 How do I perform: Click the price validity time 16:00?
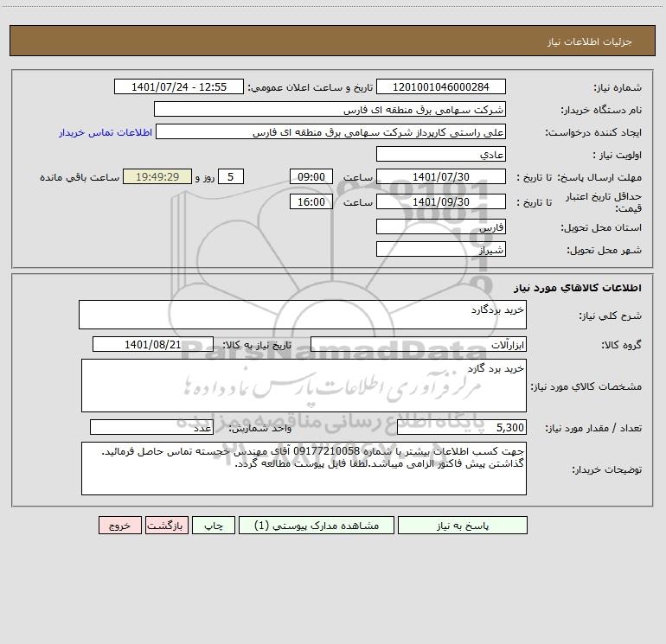click(x=311, y=201)
